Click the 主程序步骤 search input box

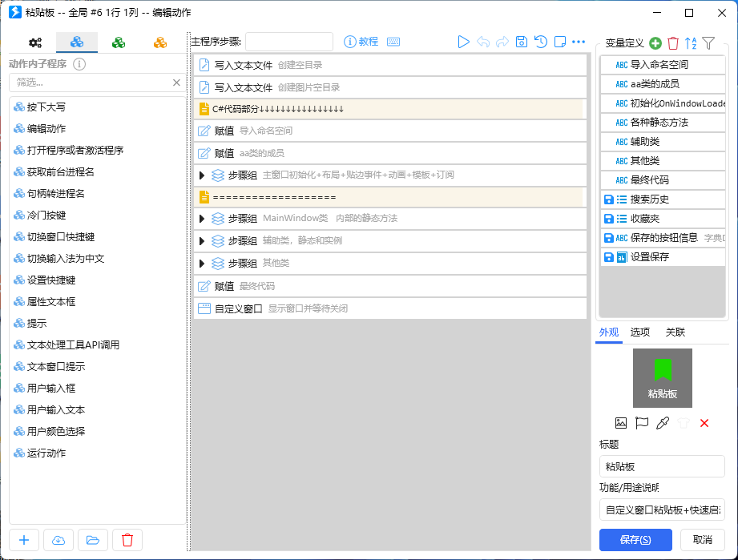click(x=289, y=42)
